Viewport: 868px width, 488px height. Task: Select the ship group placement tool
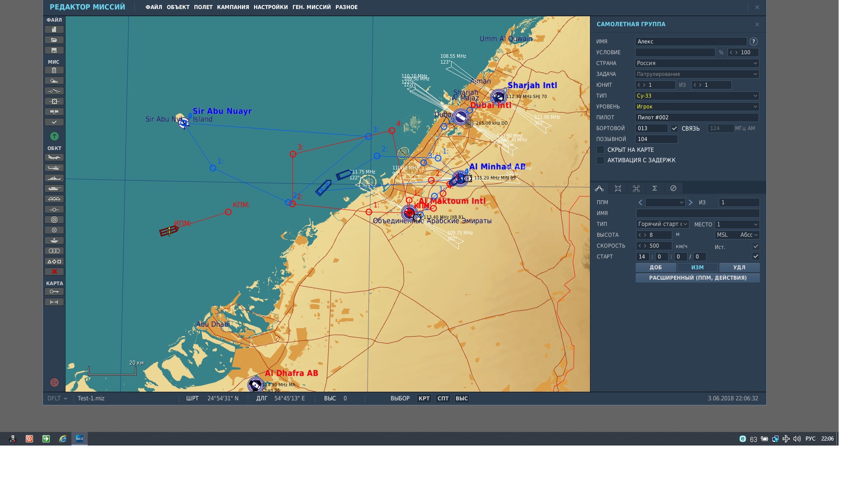tap(54, 178)
